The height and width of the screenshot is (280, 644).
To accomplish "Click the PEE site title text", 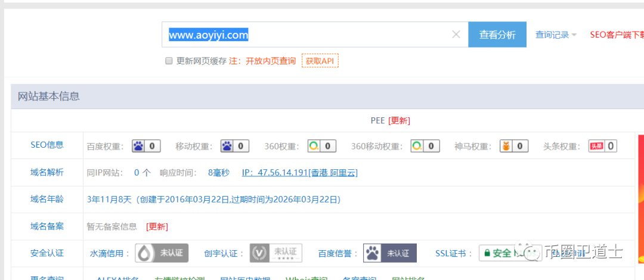I will tap(378, 121).
